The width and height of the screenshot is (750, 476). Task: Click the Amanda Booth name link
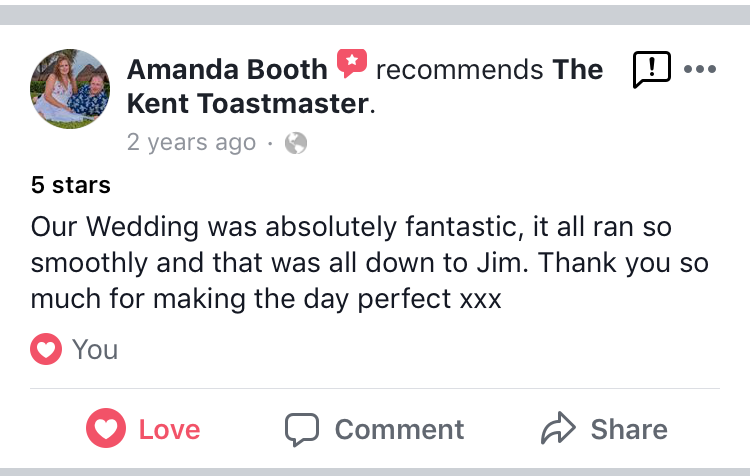pyautogui.click(x=227, y=70)
